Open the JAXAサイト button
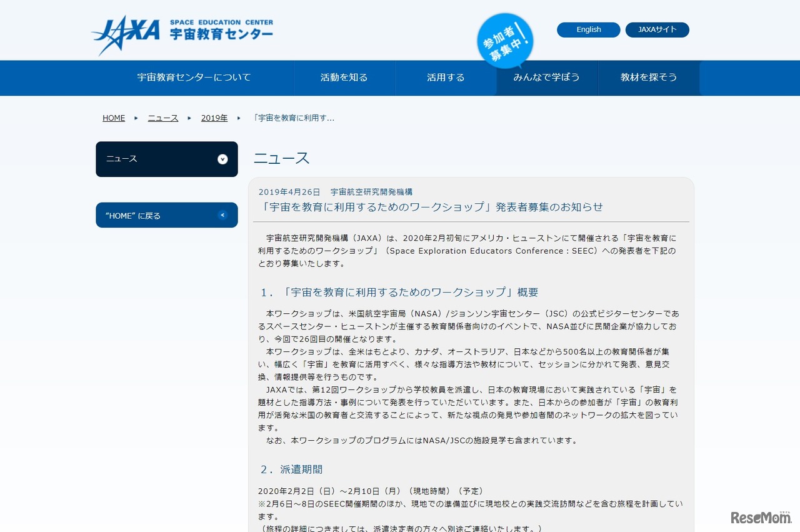The width and height of the screenshot is (800, 532). coord(657,29)
